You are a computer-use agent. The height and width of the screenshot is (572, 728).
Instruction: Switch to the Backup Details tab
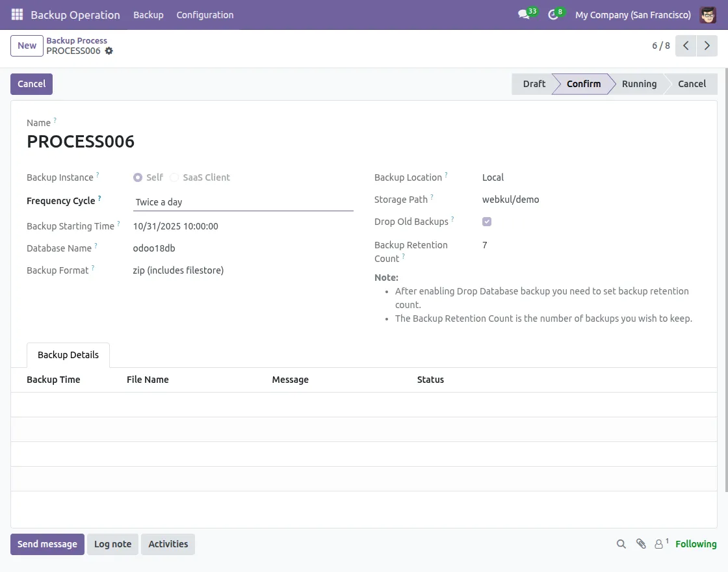pos(68,355)
